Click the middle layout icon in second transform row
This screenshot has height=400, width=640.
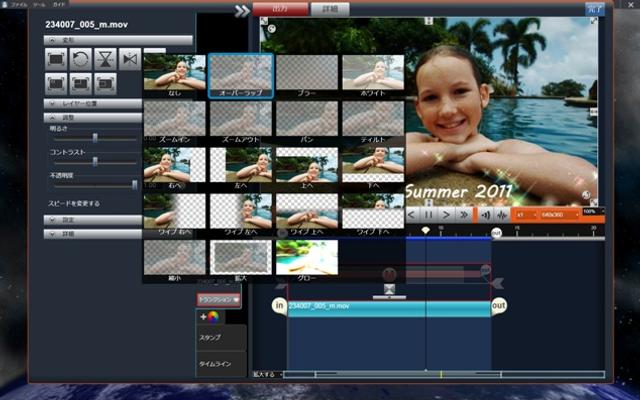(80, 84)
